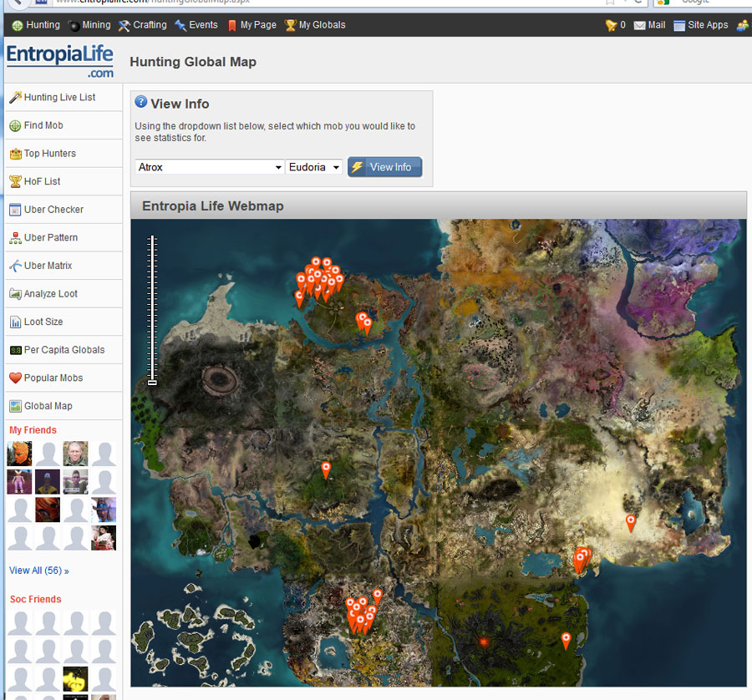The width and height of the screenshot is (752, 700).
Task: Open Find Mob from the sidebar
Action: 64,125
